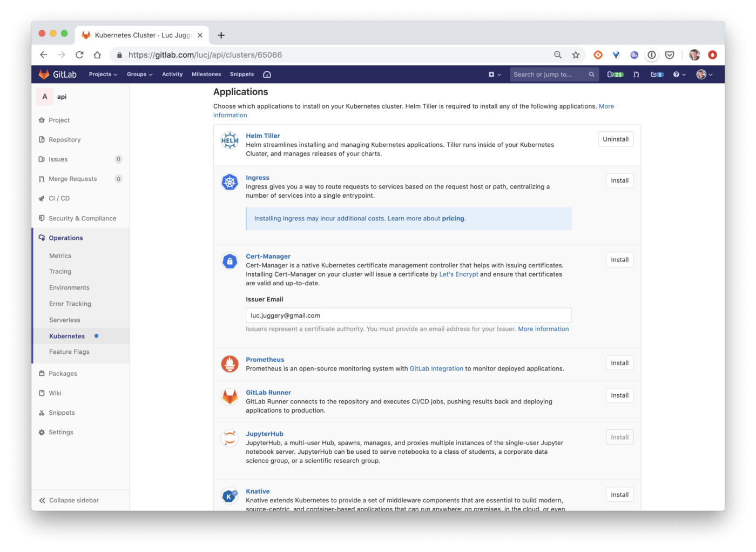Install GitLab Runner
Viewport: 756px width, 552px height.
[619, 395]
